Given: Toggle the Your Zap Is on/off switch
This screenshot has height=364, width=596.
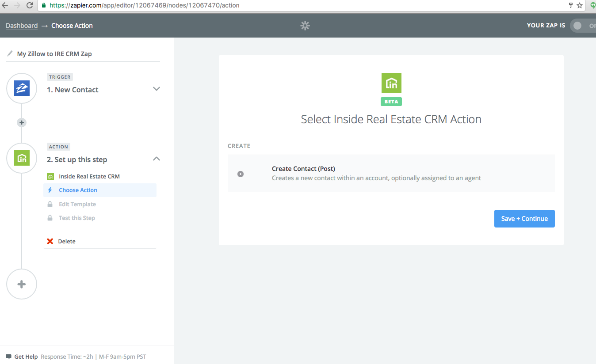Looking at the screenshot, I should 583,26.
